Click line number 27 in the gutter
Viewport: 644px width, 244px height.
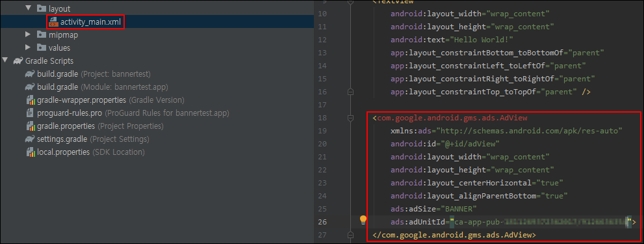tap(322, 235)
